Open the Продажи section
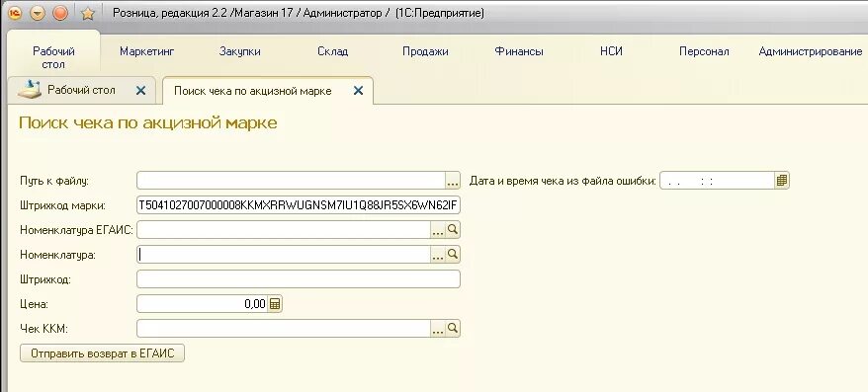 425,51
